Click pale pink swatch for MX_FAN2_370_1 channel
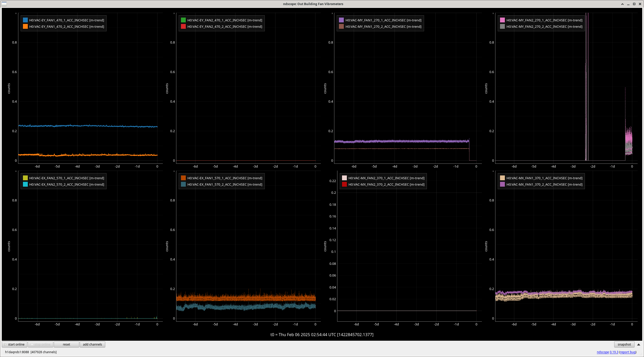This screenshot has height=357, width=644. [x=344, y=178]
